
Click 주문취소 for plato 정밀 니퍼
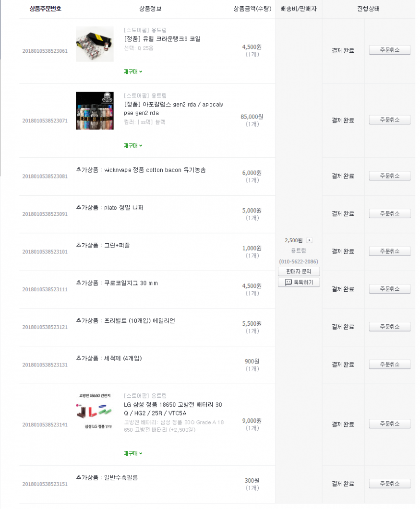pyautogui.click(x=389, y=213)
